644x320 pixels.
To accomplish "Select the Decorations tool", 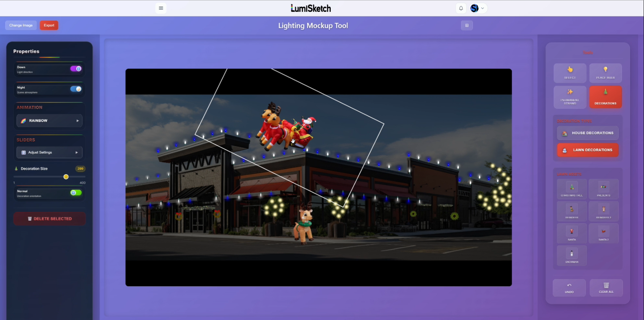I will 606,97.
